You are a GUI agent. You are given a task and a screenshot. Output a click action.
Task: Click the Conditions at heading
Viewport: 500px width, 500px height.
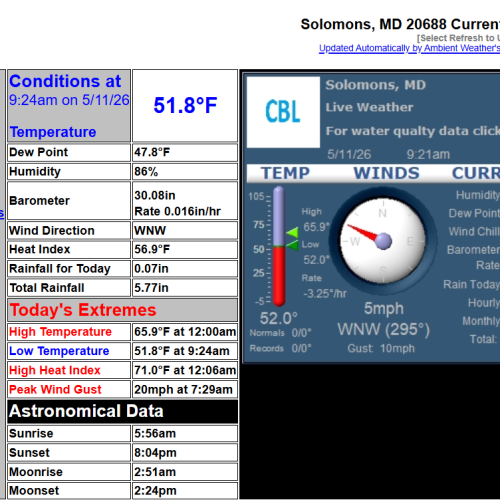(65, 81)
